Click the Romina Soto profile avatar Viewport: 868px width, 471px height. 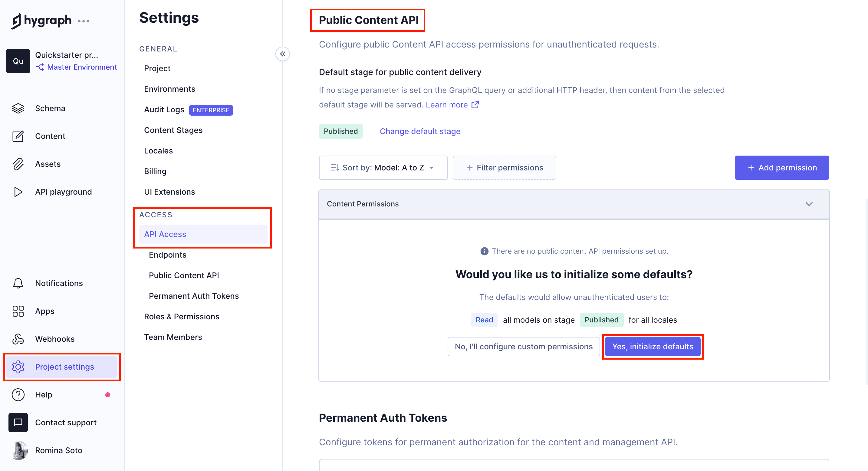pyautogui.click(x=18, y=450)
